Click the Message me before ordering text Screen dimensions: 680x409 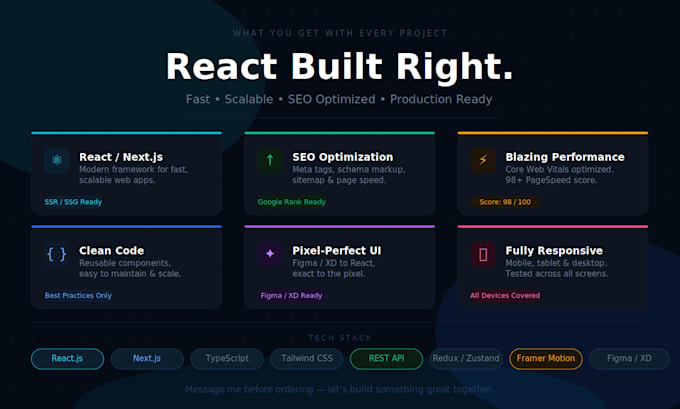click(x=339, y=389)
